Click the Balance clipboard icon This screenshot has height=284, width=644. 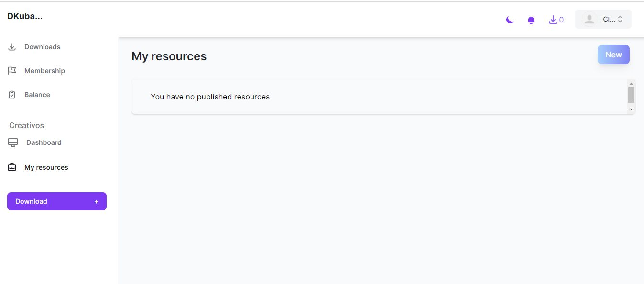[x=12, y=95]
